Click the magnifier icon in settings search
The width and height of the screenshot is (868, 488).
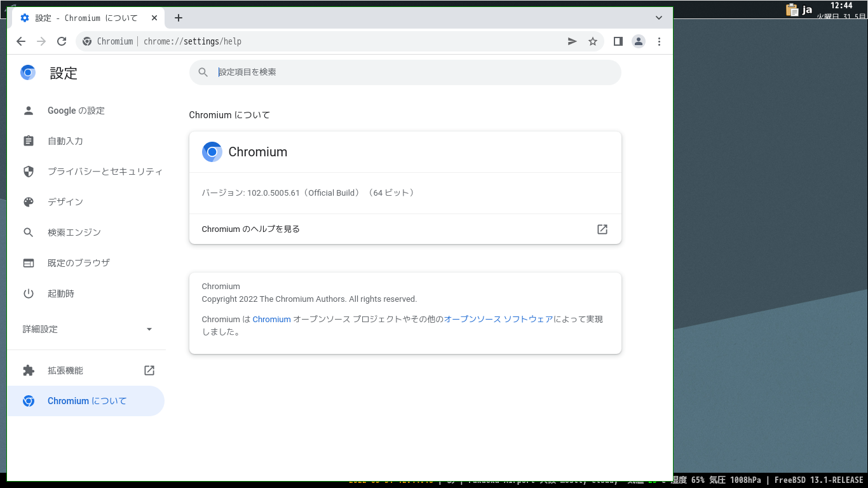point(203,72)
